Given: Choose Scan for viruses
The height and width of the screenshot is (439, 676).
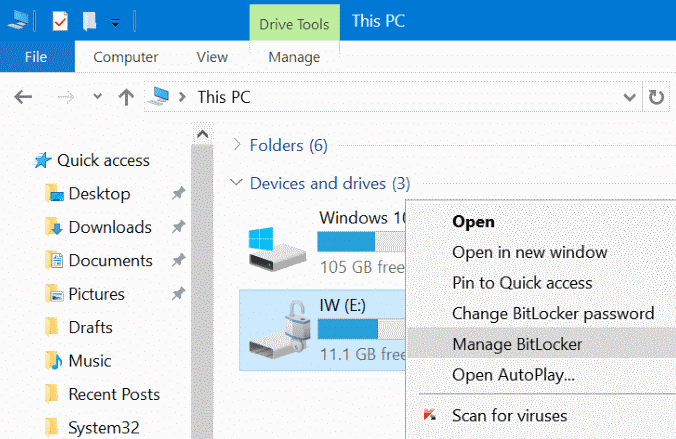Looking at the screenshot, I should (541, 416).
